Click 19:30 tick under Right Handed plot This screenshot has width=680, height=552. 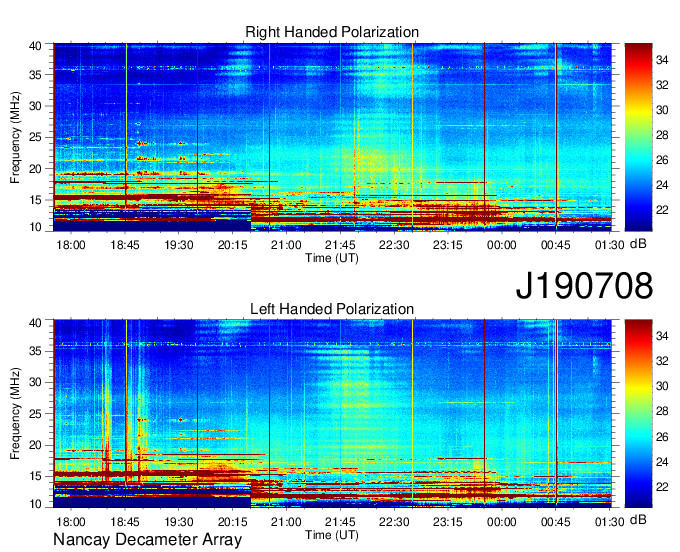tap(179, 245)
